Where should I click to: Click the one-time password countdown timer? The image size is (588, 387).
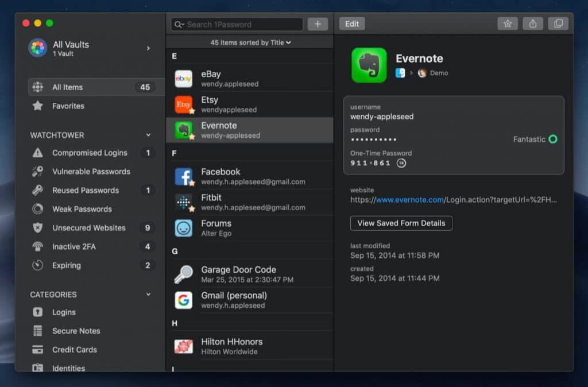[x=401, y=163]
